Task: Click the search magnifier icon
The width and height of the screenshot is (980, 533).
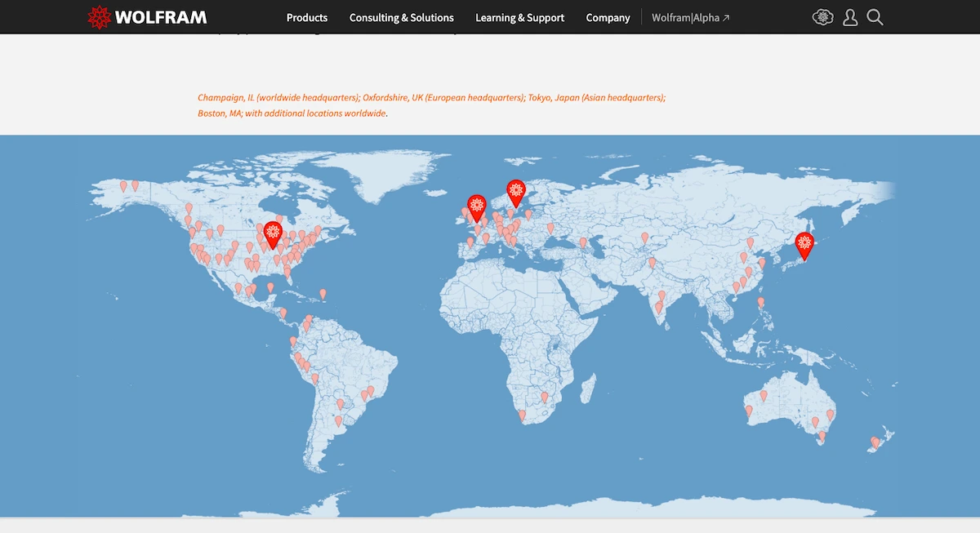Action: point(875,17)
